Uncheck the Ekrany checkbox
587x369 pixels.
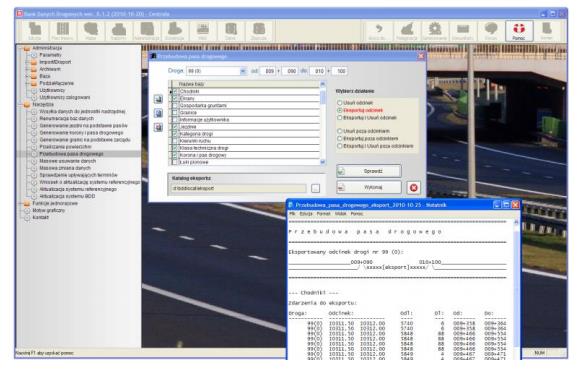(x=174, y=98)
